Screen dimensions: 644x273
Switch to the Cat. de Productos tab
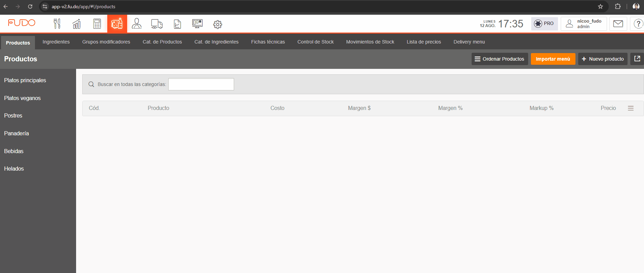point(162,42)
